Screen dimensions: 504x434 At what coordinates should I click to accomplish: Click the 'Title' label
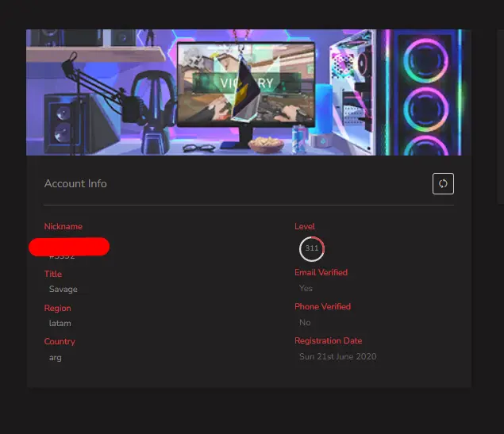click(53, 274)
